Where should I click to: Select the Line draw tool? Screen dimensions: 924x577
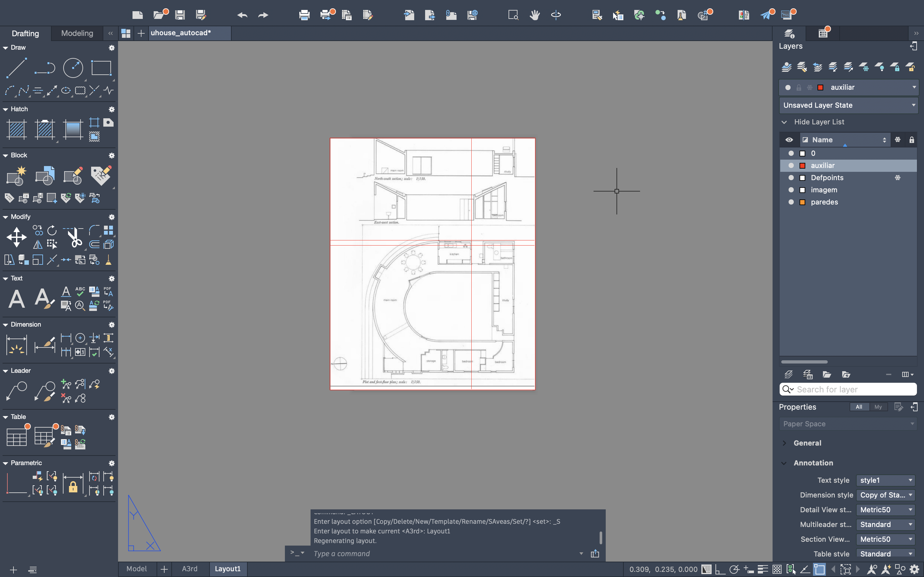click(16, 68)
